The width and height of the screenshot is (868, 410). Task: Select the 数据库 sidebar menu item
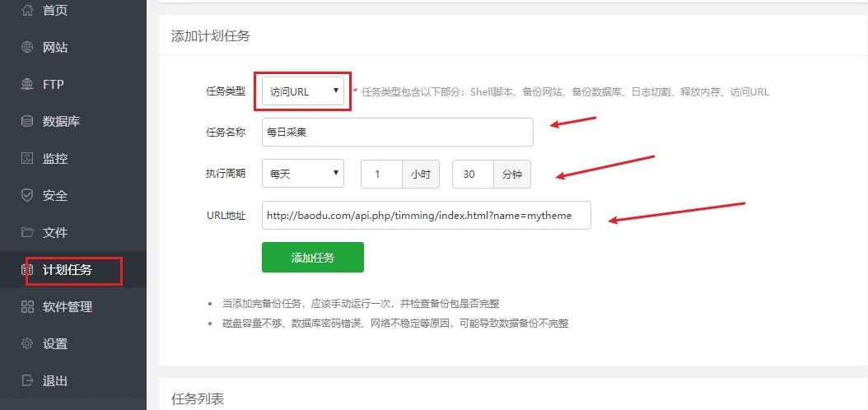[x=62, y=122]
